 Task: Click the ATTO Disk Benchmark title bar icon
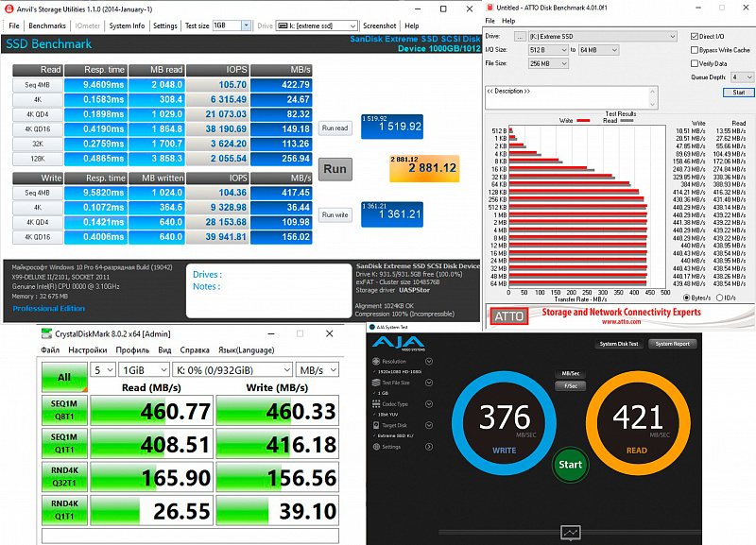point(490,8)
